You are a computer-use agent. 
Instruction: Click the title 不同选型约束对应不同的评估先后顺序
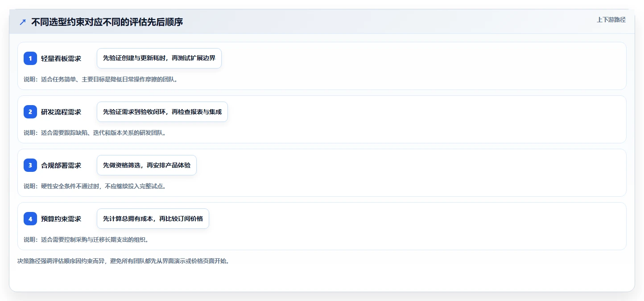pyautogui.click(x=107, y=22)
